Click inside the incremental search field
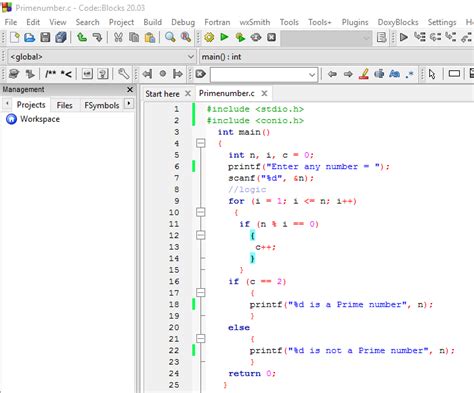 (259, 74)
